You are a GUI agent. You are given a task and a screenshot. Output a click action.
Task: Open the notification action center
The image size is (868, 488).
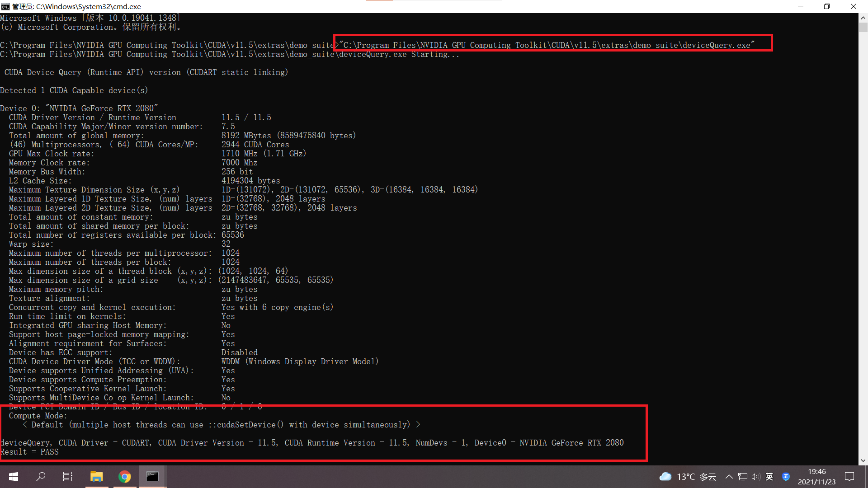pos(849,477)
